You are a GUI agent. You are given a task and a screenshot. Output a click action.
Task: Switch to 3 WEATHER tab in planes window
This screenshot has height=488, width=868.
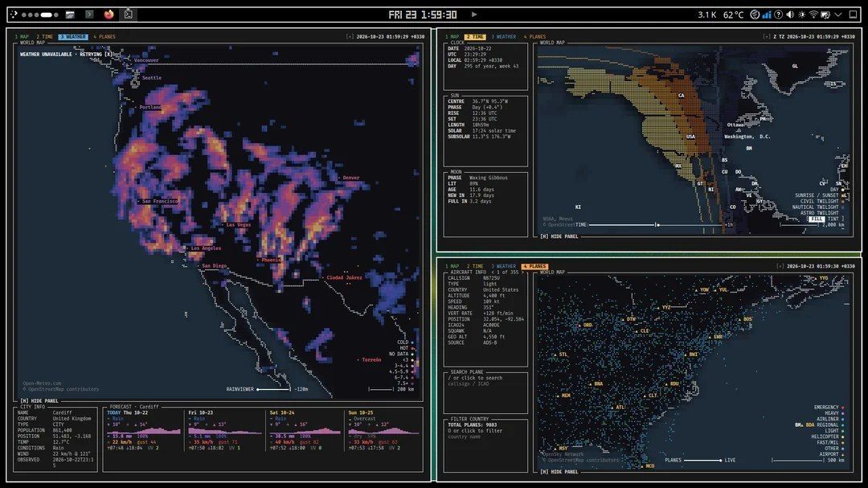[503, 266]
